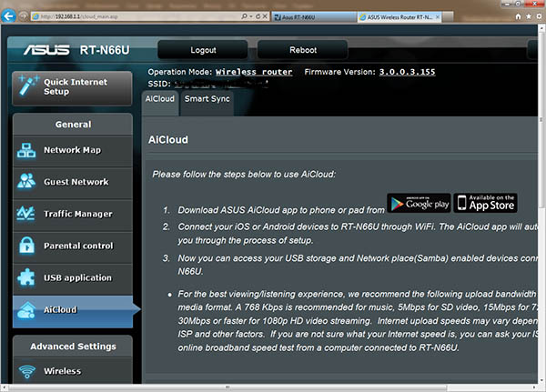Click the "Please follow the steps below" text
The image size is (546, 392).
coord(244,175)
